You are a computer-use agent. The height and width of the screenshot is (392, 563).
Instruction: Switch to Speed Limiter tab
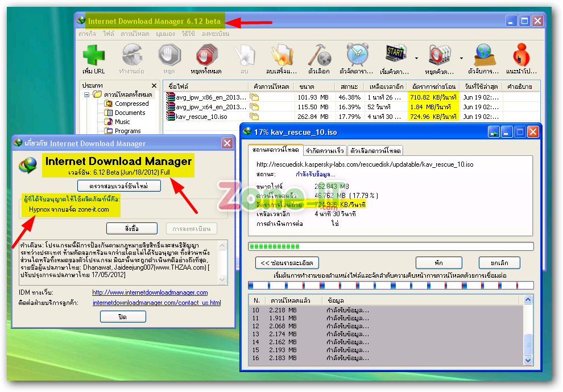pyautogui.click(x=325, y=151)
